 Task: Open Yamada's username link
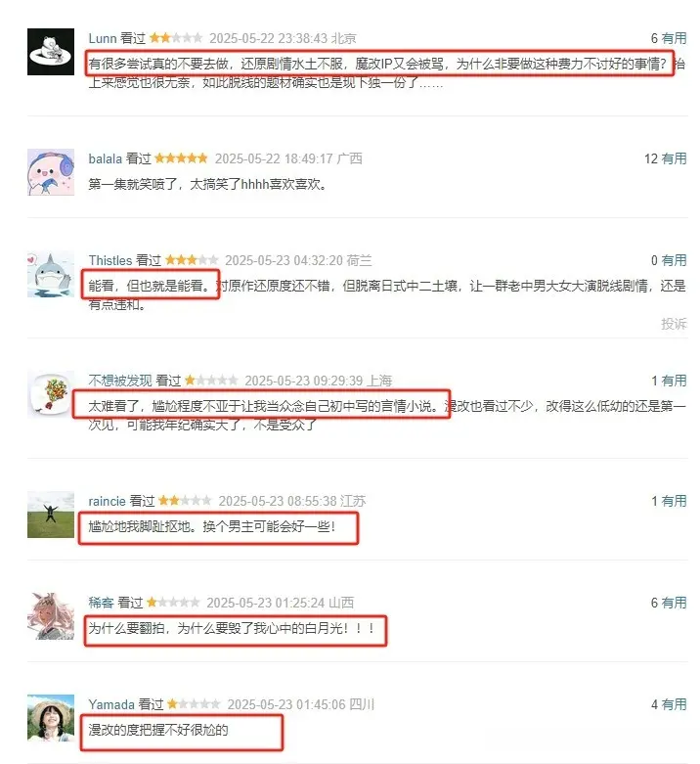point(111,704)
